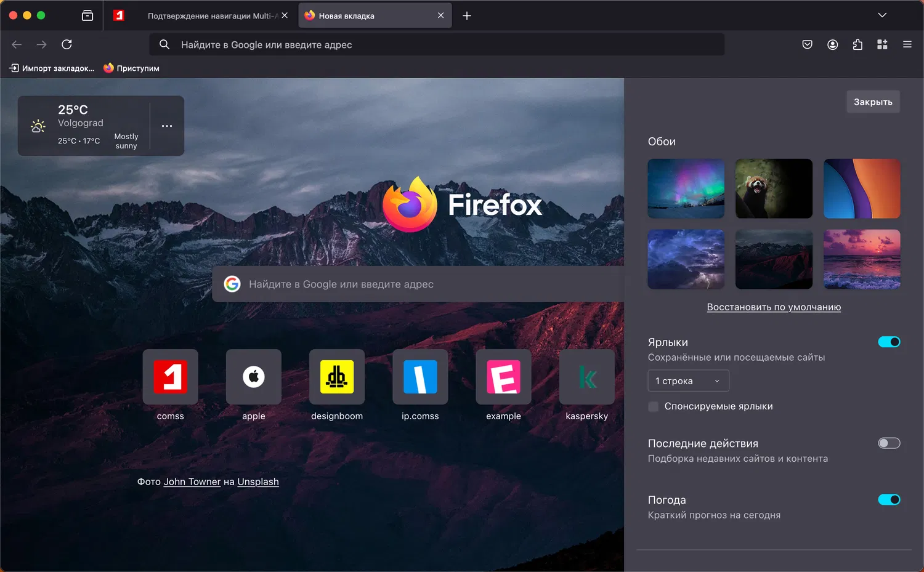Image resolution: width=924 pixels, height=572 pixels.
Task: Open the Volgograd weather forecast
Action: (84, 126)
